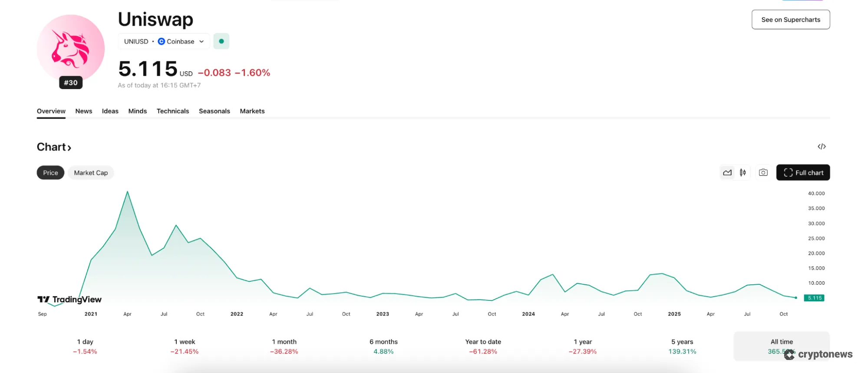This screenshot has width=868, height=373.
Task: Click the 5.115 current price label
Action: [814, 298]
